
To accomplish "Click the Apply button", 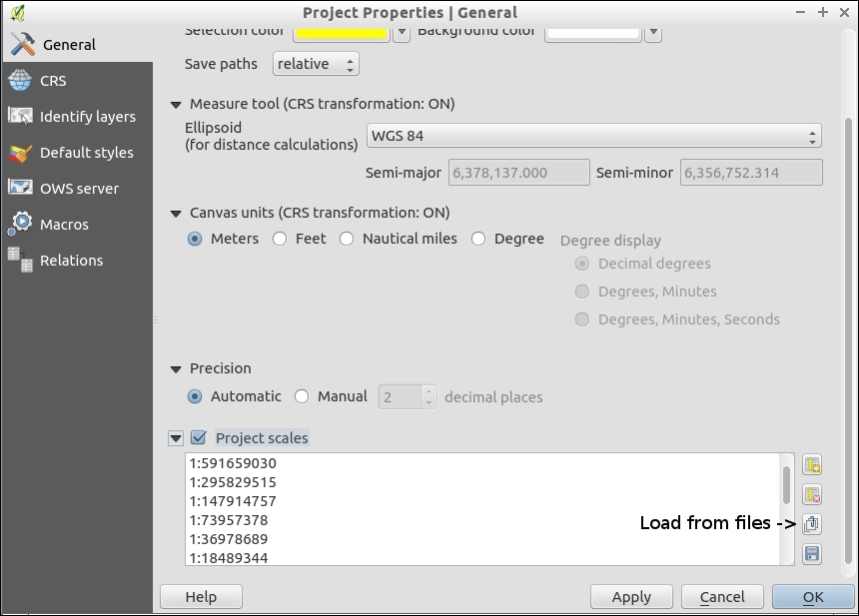I will 631,597.
